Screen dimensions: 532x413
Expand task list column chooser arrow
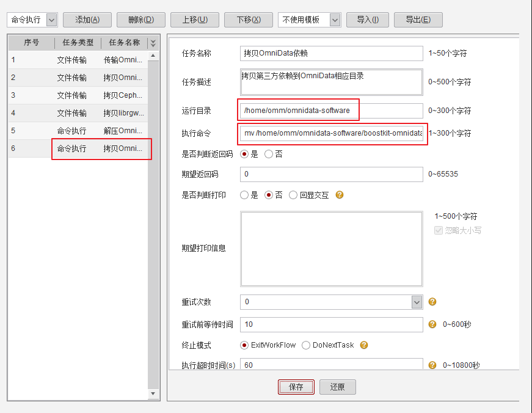pyautogui.click(x=153, y=43)
